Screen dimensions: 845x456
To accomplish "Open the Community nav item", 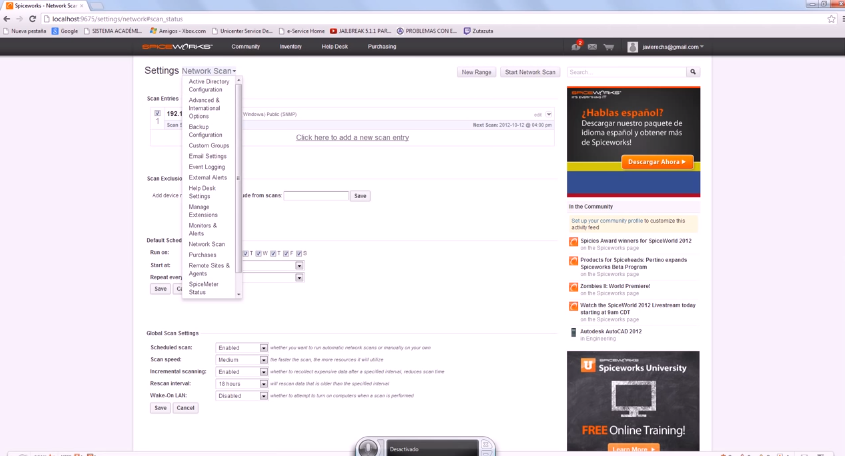I will coord(246,47).
